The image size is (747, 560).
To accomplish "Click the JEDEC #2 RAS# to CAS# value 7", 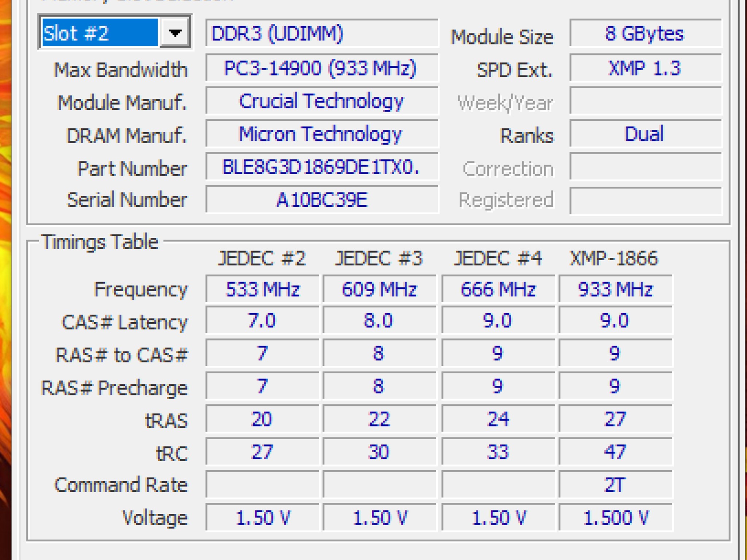I will click(262, 353).
